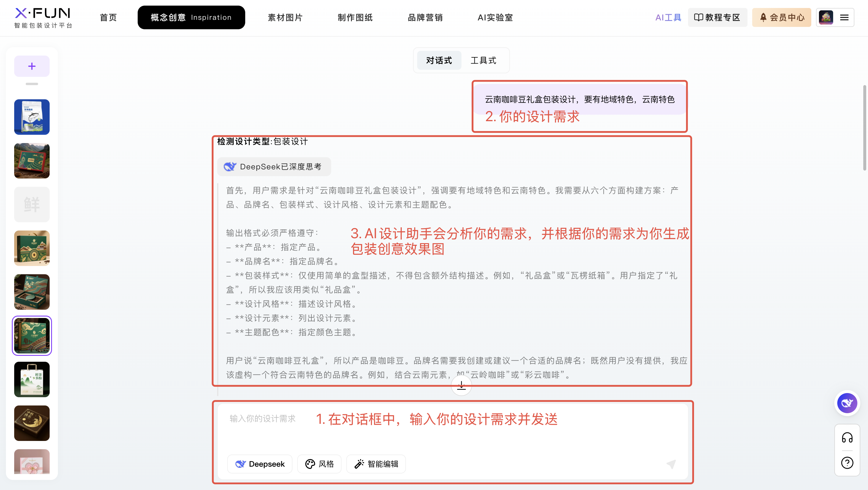Image resolution: width=868 pixels, height=490 pixels.
Task: Open the green box with handle thumbnail
Action: tap(32, 248)
